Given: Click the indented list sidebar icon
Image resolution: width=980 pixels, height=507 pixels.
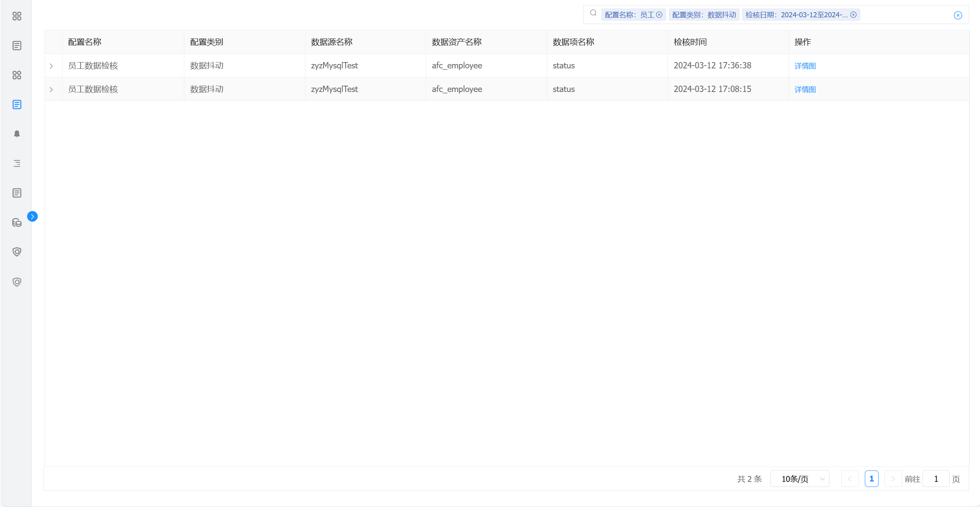Looking at the screenshot, I should (x=17, y=163).
